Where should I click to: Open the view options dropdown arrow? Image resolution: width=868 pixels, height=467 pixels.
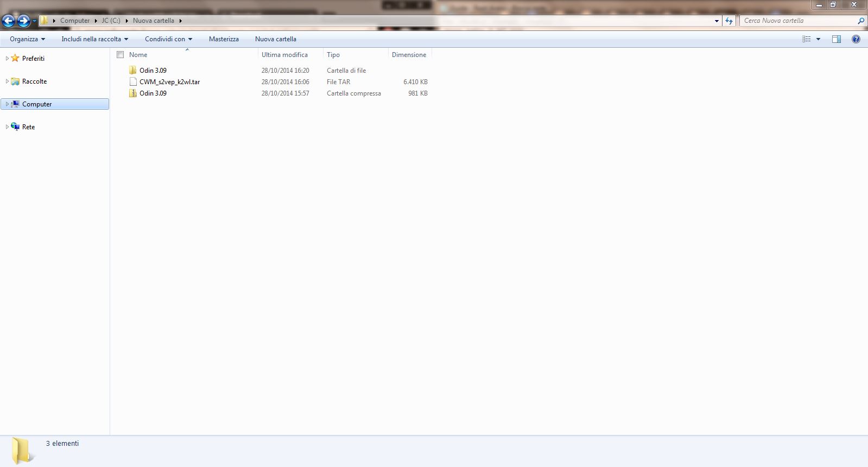coord(818,39)
